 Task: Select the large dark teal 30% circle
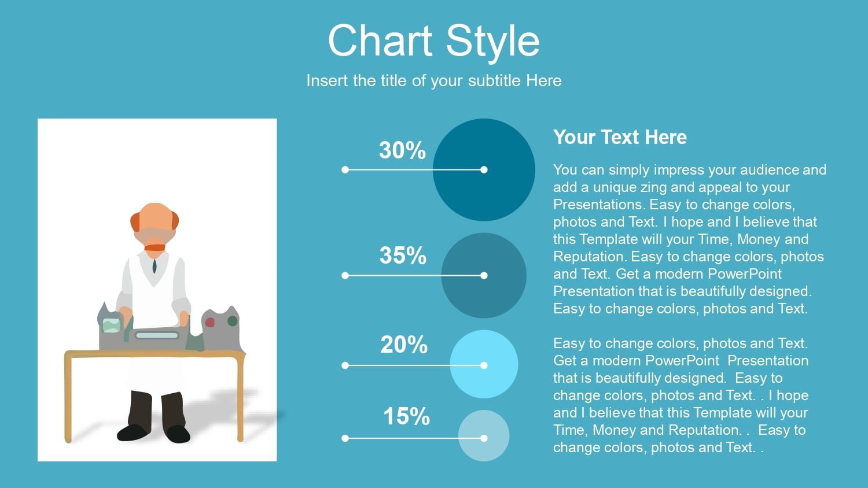(484, 169)
